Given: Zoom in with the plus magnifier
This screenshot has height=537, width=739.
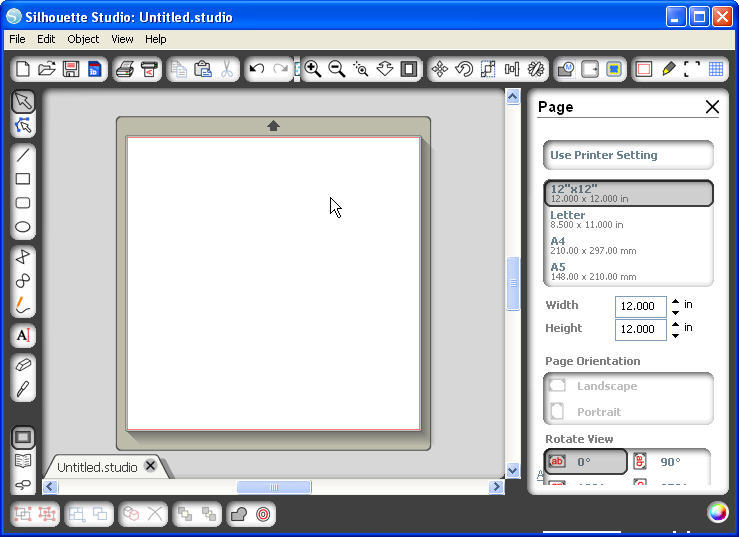Looking at the screenshot, I should [x=312, y=69].
